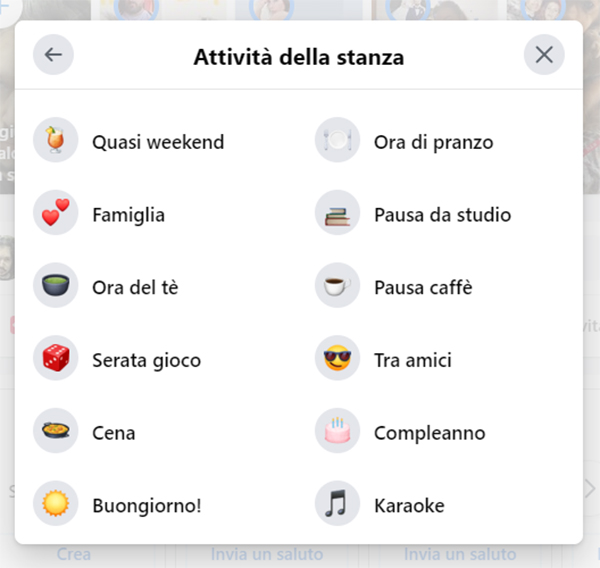Select the plate icon for lunch
Image resolution: width=600 pixels, height=568 pixels.
pos(336,142)
